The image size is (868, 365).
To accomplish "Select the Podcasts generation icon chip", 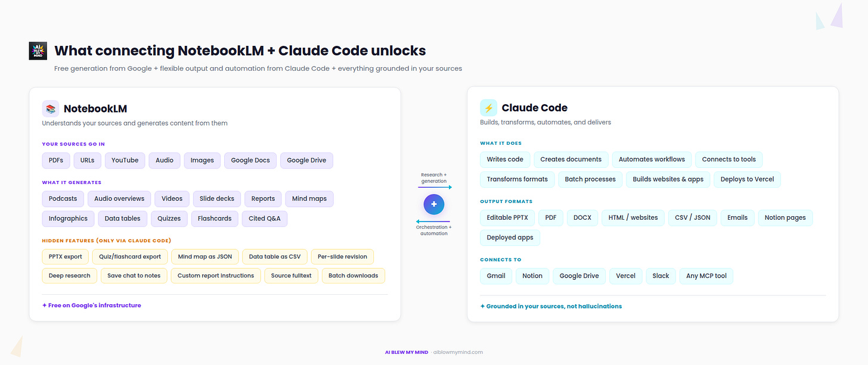I will coord(63,198).
